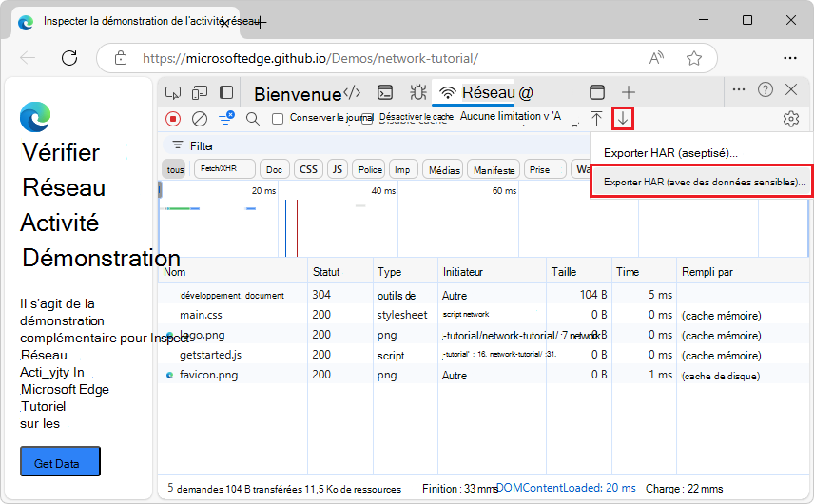Click the script network initiator link for main.css
The width and height of the screenshot is (814, 504).
coord(466,314)
